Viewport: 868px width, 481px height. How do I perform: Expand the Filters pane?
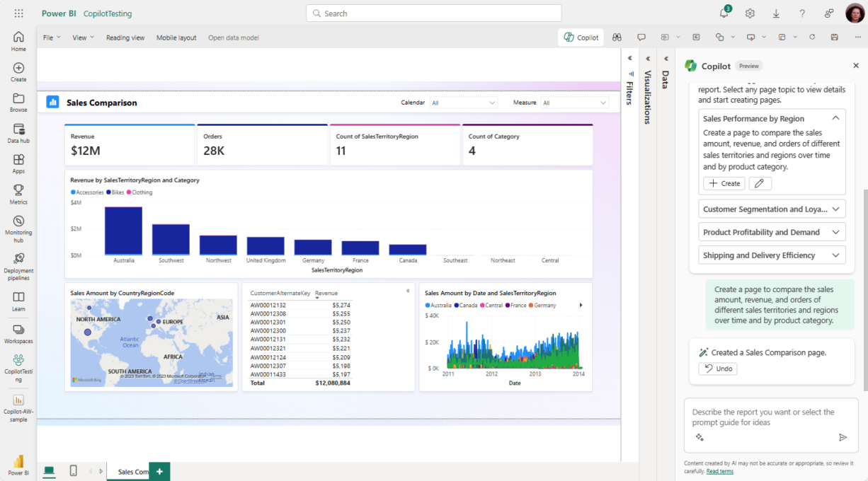point(629,59)
